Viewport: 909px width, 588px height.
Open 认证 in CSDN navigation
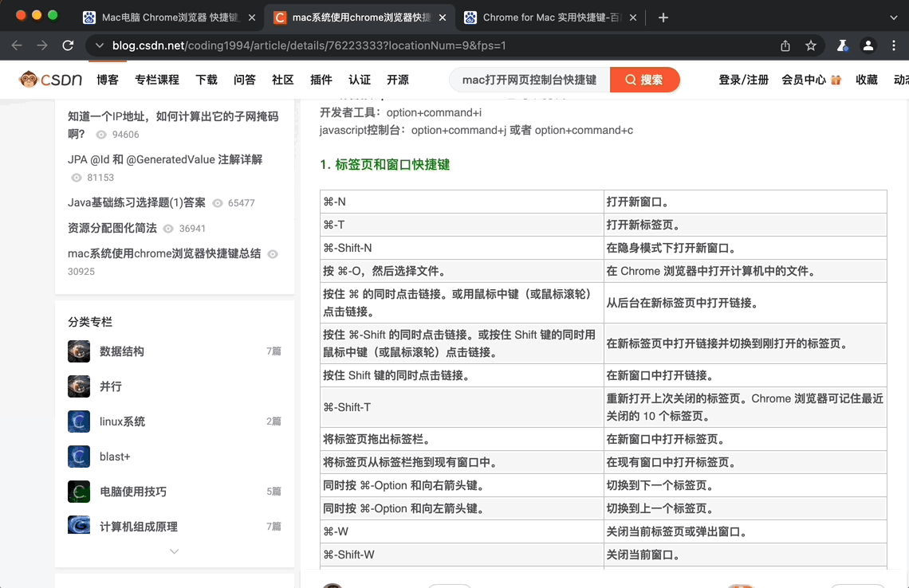[360, 80]
